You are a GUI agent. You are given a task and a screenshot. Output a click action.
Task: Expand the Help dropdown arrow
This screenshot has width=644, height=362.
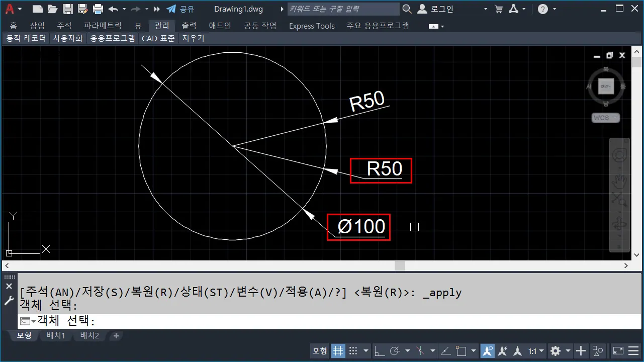click(x=555, y=9)
